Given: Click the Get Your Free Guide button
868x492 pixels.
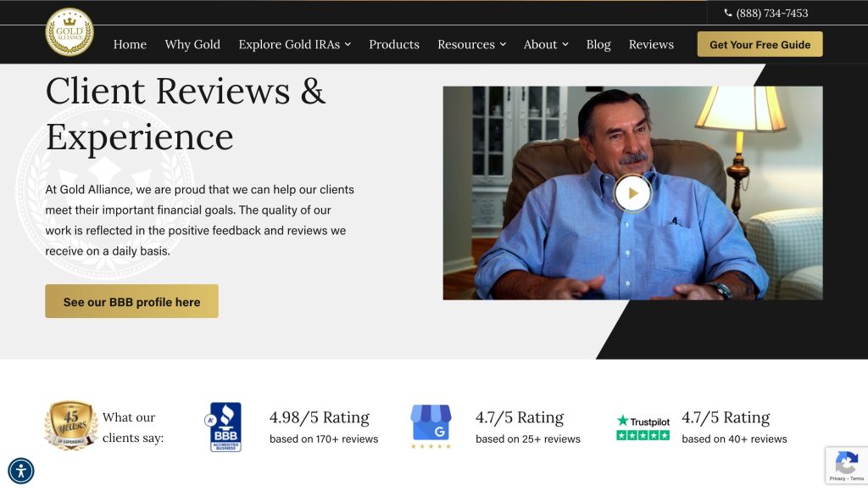Looking at the screenshot, I should [x=759, y=44].
